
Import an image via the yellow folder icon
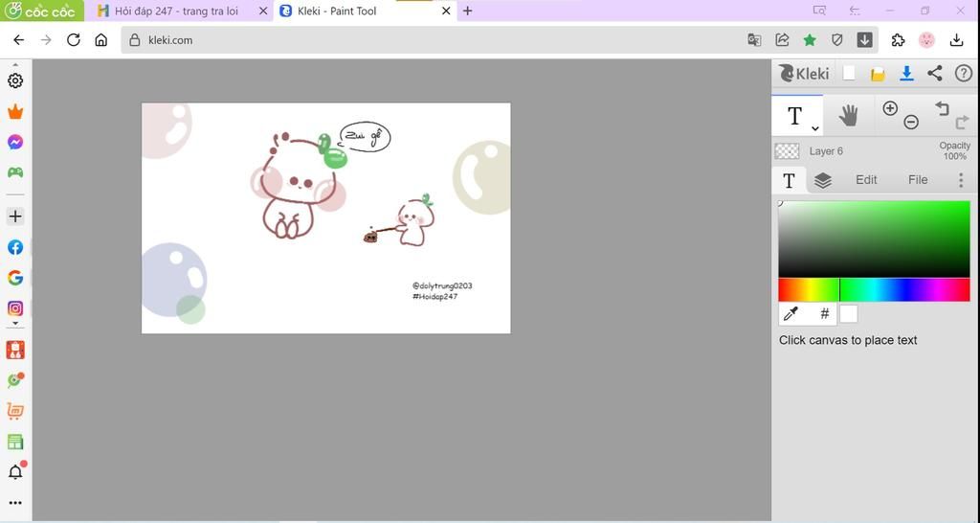point(878,74)
